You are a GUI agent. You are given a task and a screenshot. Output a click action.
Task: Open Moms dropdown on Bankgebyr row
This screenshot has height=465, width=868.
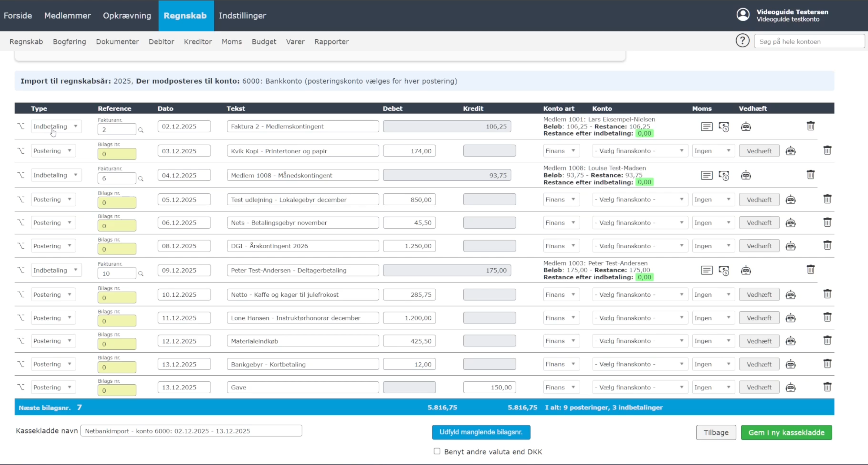pyautogui.click(x=713, y=364)
